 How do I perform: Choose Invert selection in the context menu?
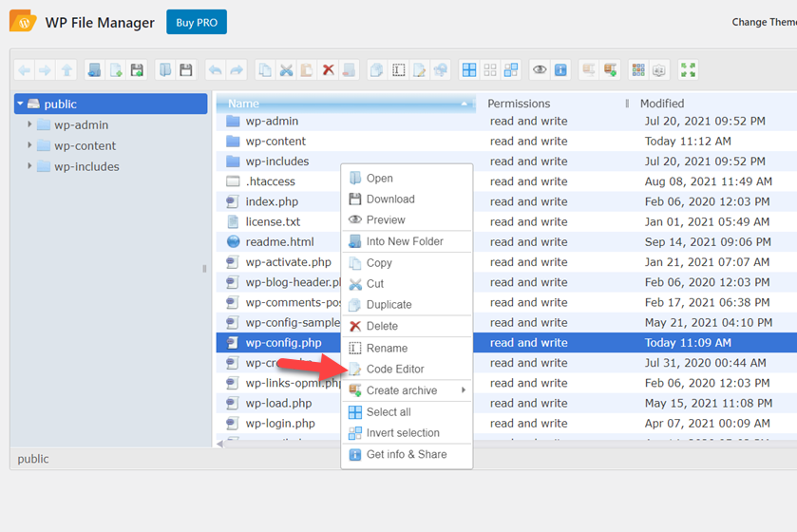tap(407, 433)
